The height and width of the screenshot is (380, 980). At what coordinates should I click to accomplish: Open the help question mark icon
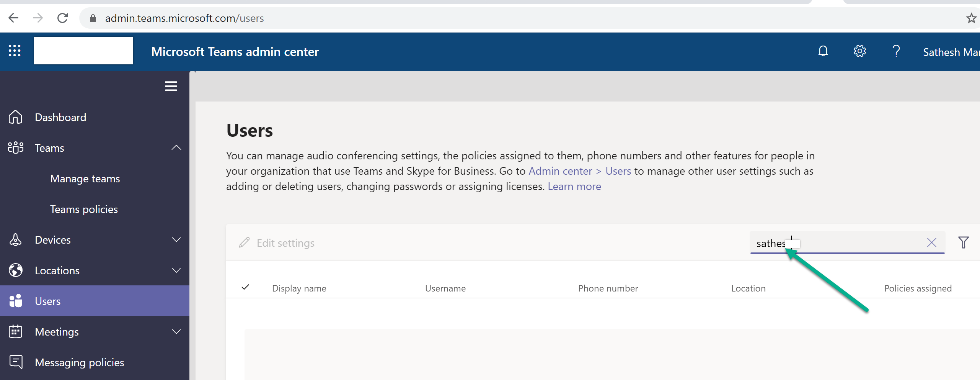pyautogui.click(x=896, y=51)
